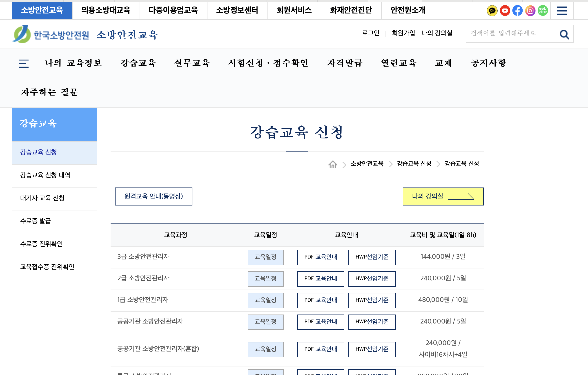
Task: Open the Instagram icon link
Action: click(x=530, y=11)
